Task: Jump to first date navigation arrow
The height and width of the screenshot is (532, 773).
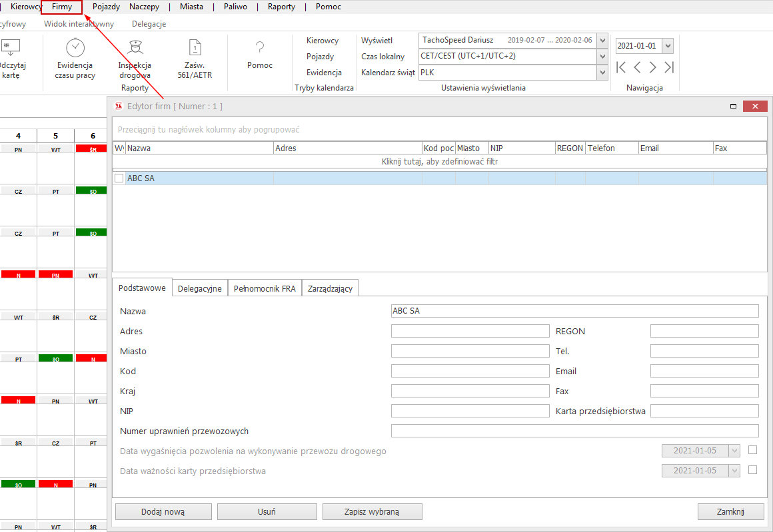Action: coord(621,67)
